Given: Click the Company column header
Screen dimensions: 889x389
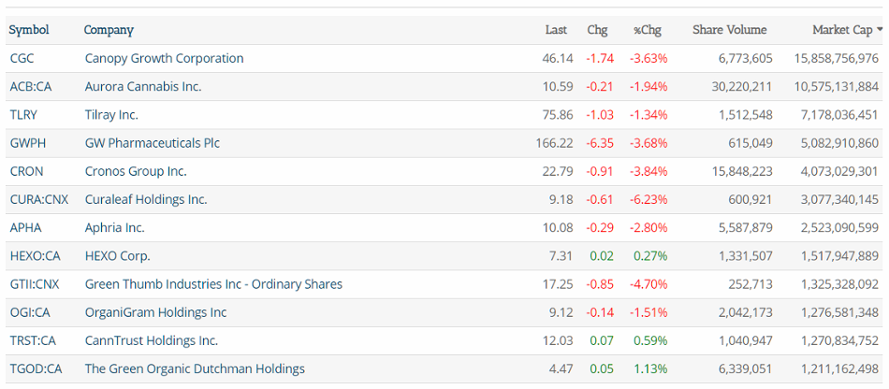Looking at the screenshot, I should (x=109, y=30).
